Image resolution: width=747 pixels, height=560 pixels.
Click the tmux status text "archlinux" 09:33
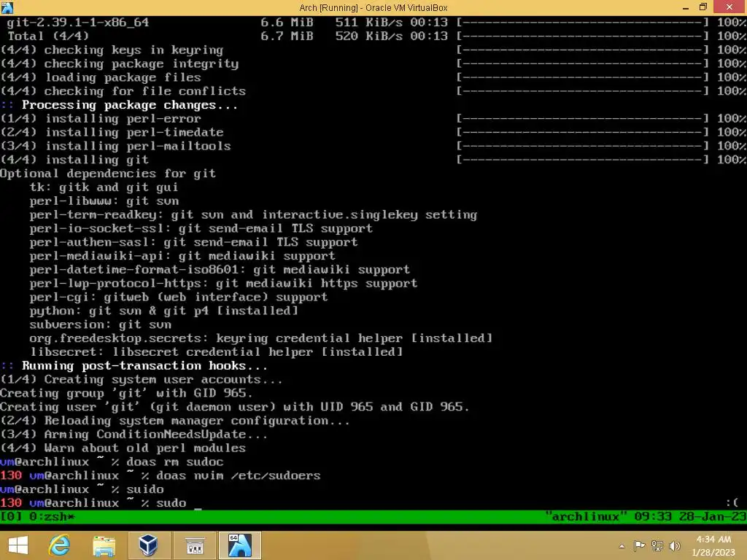pyautogui.click(x=608, y=517)
